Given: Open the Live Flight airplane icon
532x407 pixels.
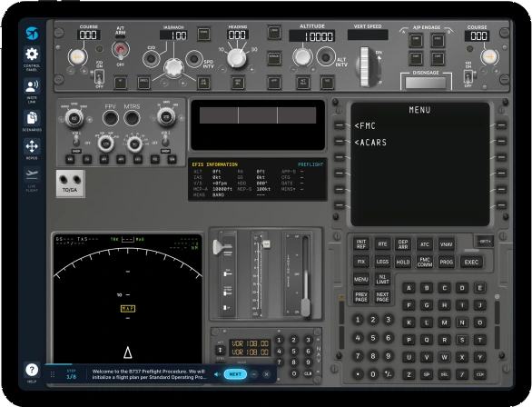Looking at the screenshot, I should [x=32, y=174].
